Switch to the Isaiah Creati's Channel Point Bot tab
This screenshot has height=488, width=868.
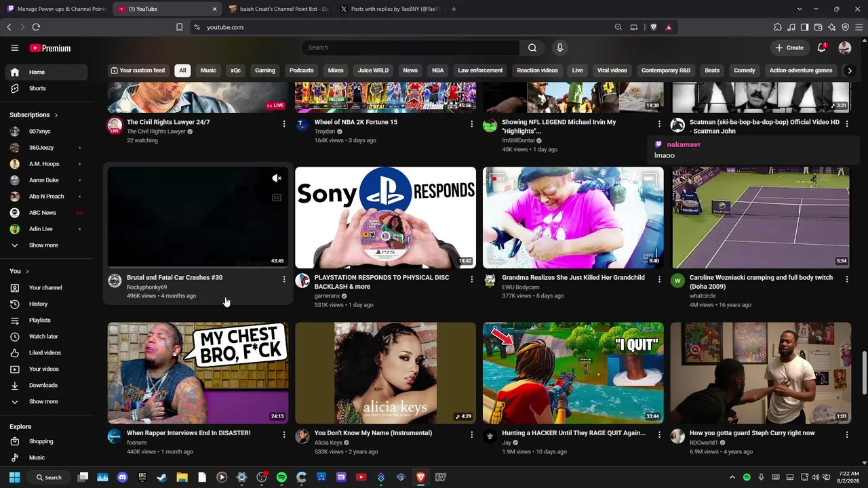tap(278, 9)
